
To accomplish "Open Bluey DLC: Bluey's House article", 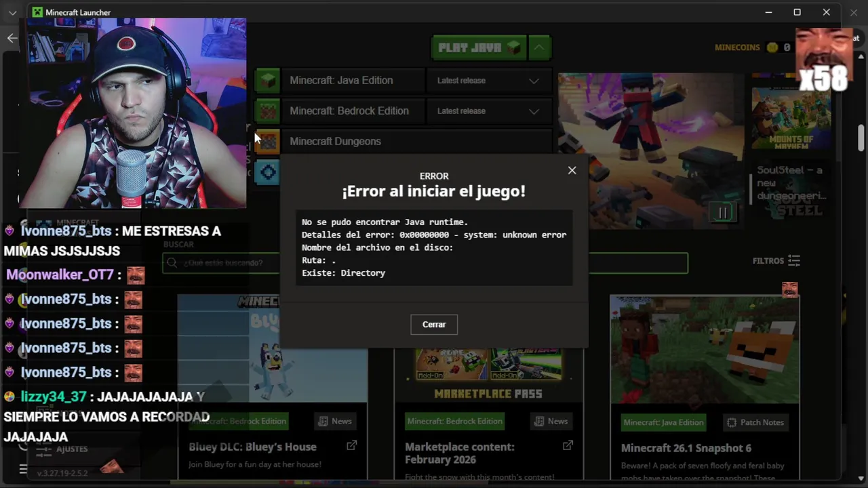I will tap(252, 447).
